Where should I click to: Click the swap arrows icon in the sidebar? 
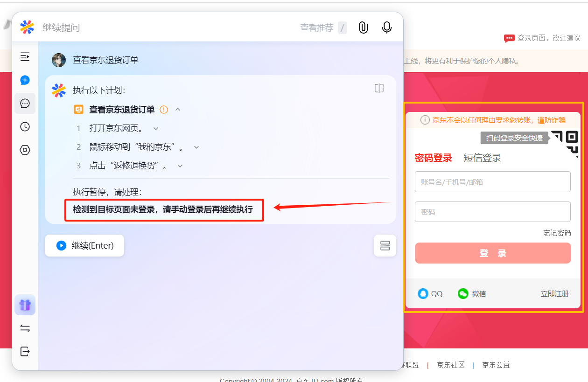[x=25, y=328]
